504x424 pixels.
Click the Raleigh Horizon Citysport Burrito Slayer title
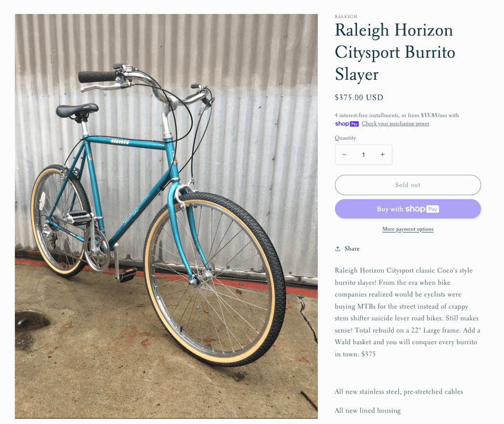click(394, 52)
